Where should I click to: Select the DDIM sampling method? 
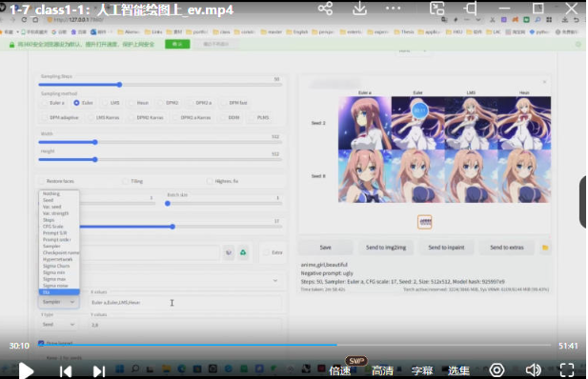point(230,118)
